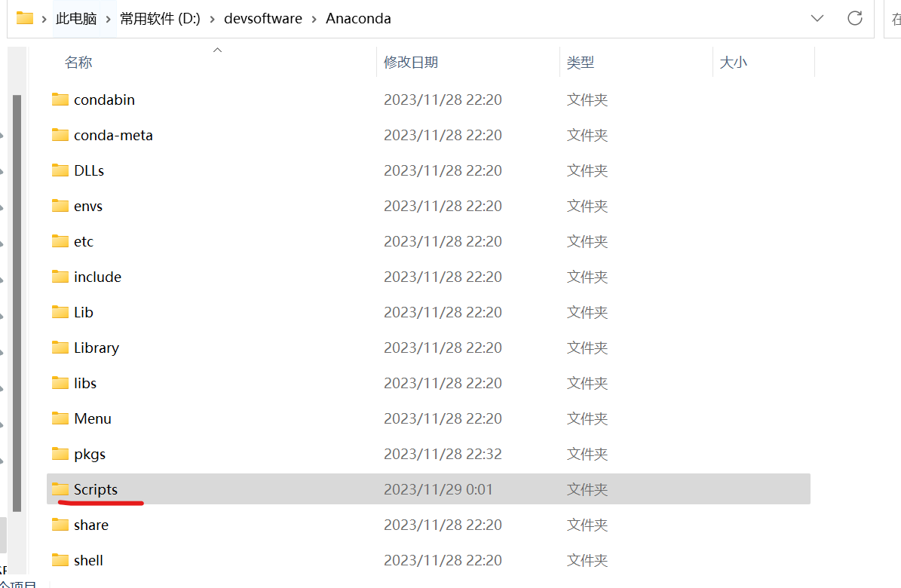The height and width of the screenshot is (588, 901).
Task: Navigate to 此电脑 in the address bar
Action: pyautogui.click(x=76, y=18)
